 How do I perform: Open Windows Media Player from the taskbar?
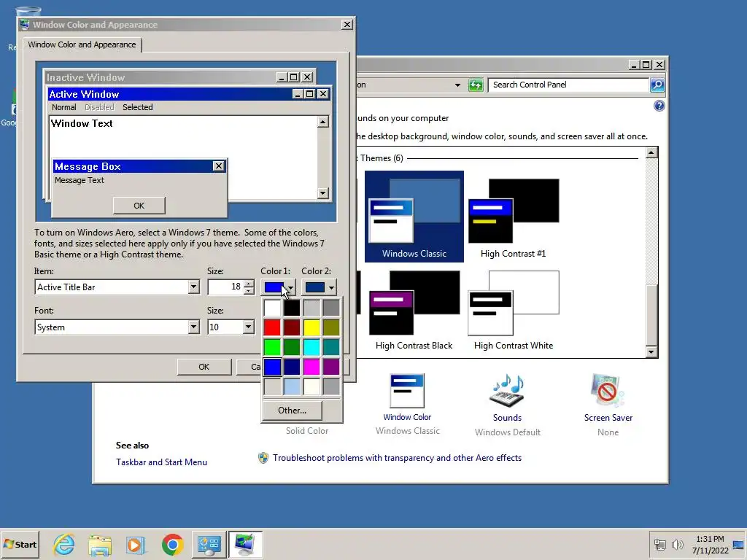pyautogui.click(x=135, y=544)
